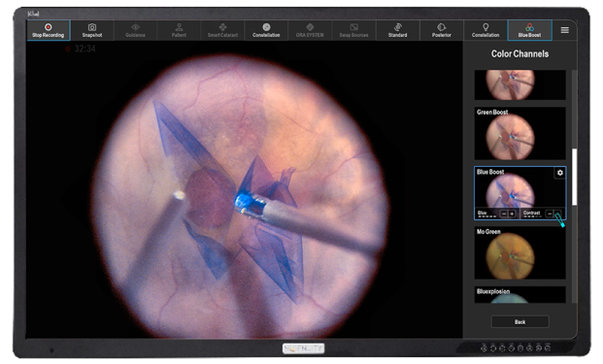Viewport: 603px width, 364px height.
Task: Toggle the Posterior eye mode
Action: [x=442, y=30]
